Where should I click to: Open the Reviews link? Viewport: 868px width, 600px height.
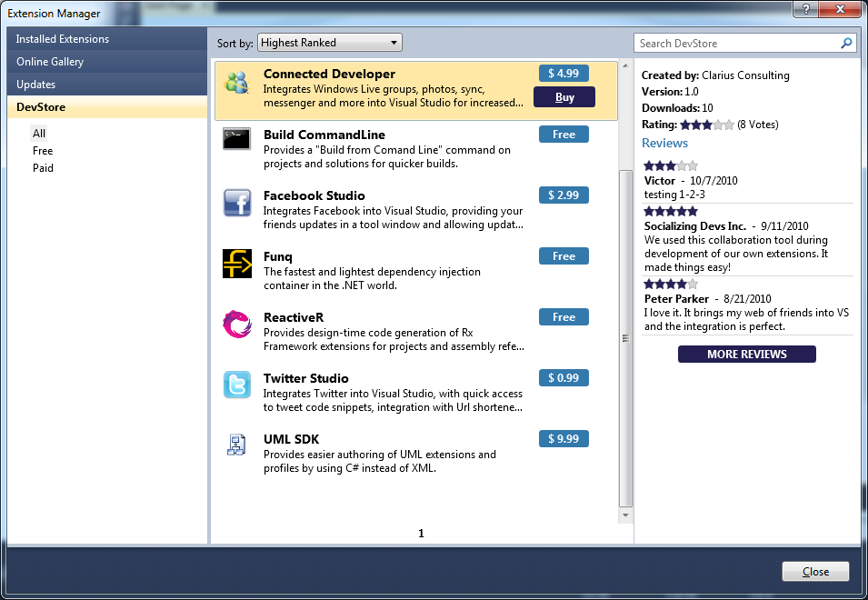click(664, 143)
